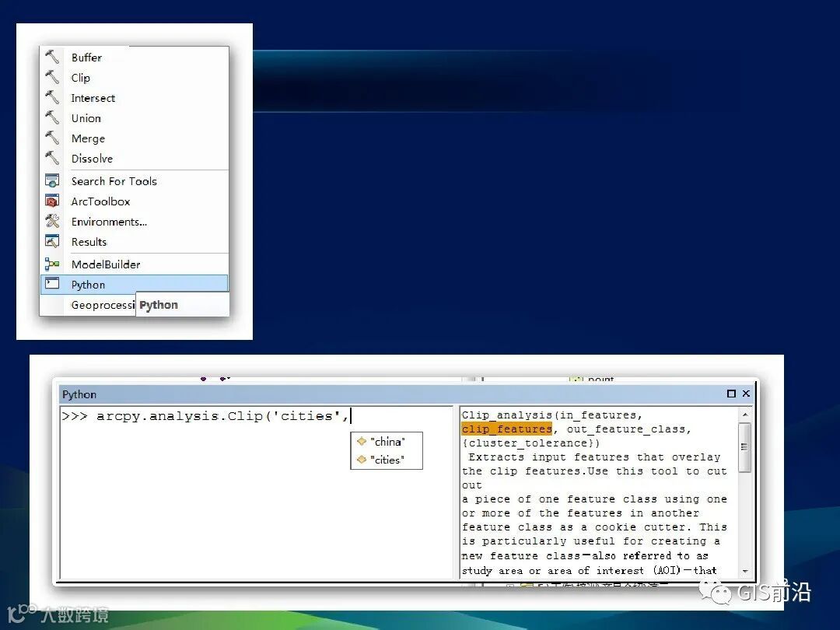Open the Buffer tool from the menu
840x630 pixels.
tap(135, 58)
